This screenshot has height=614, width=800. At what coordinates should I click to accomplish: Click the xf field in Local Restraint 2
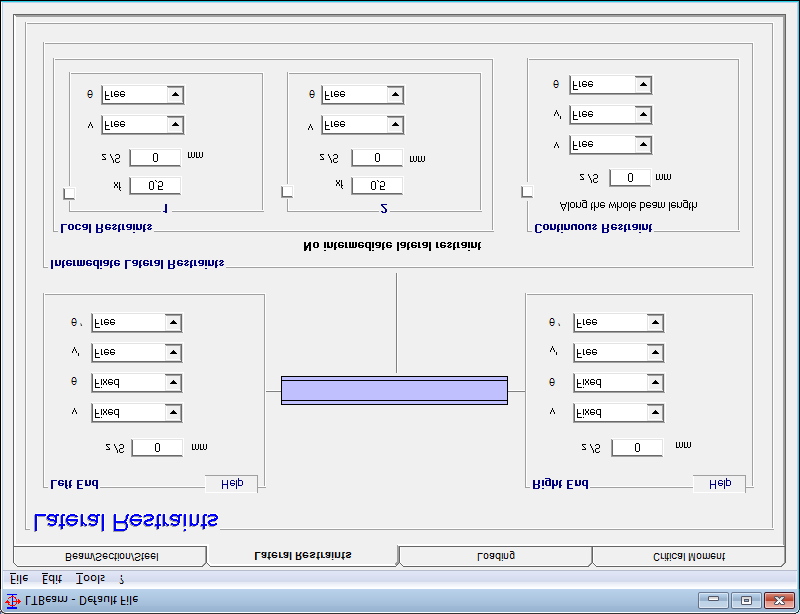pos(377,186)
